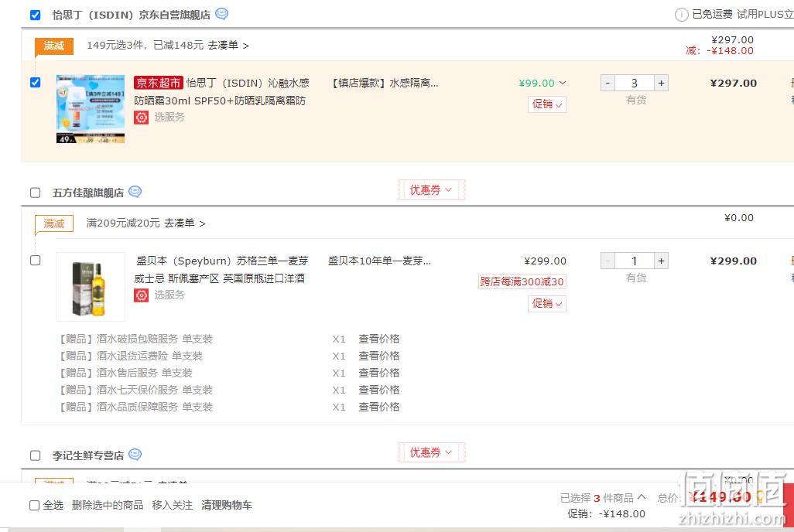
Task: Decrease Speyburn whisky quantity with minus
Action: point(607,261)
